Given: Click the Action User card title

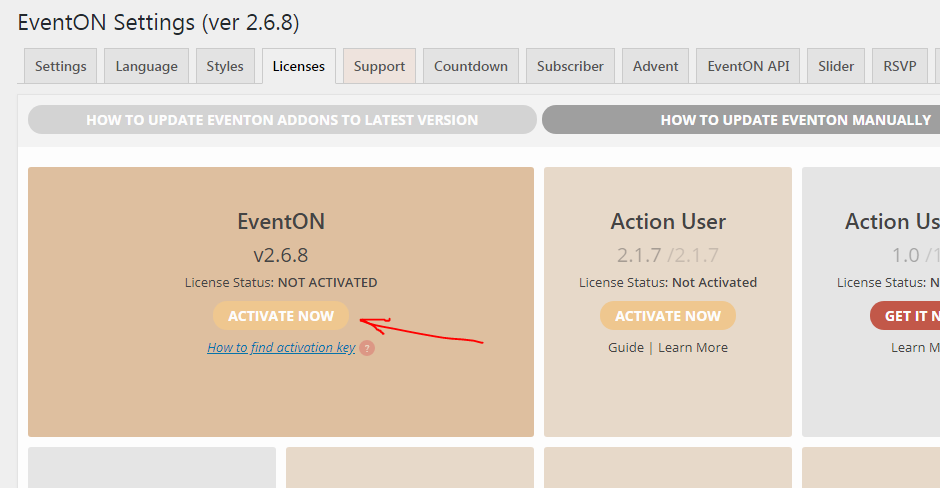Looking at the screenshot, I should pyautogui.click(x=668, y=222).
